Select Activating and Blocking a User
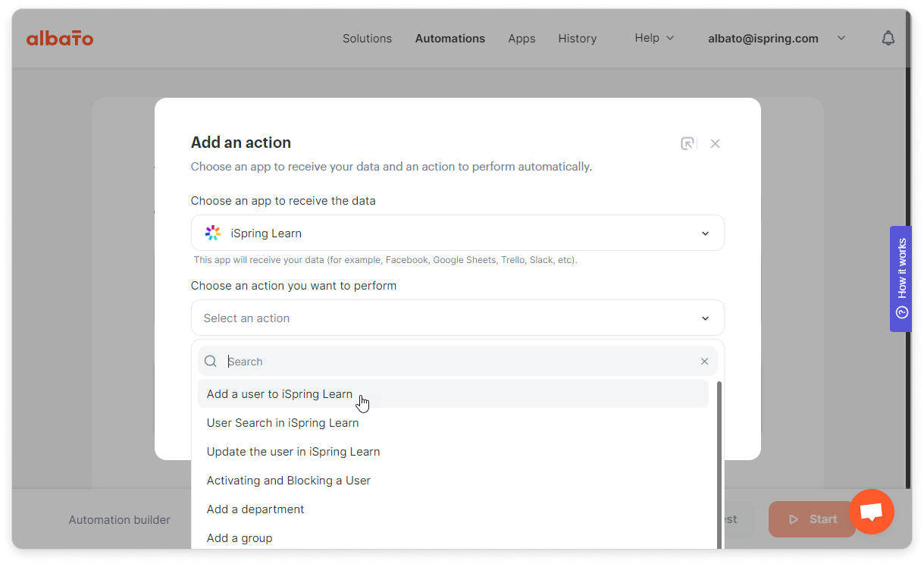The height and width of the screenshot is (564, 924). [453, 481]
